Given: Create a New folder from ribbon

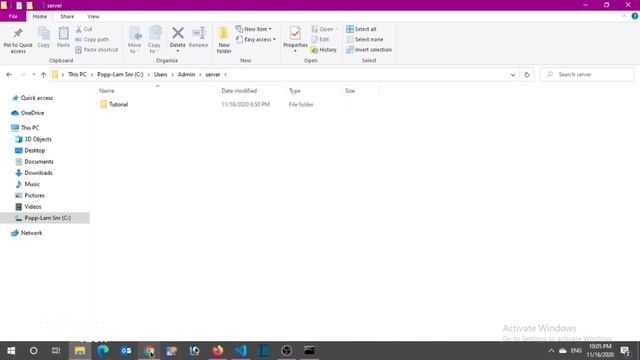Looking at the screenshot, I should coord(224,40).
